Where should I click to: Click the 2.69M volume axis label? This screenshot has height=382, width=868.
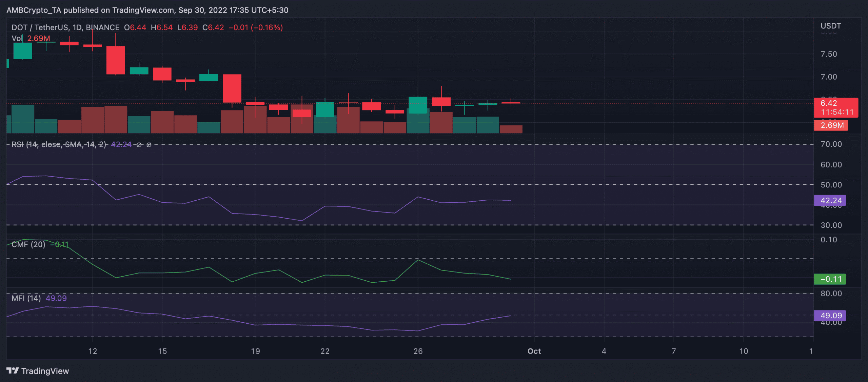click(x=831, y=125)
